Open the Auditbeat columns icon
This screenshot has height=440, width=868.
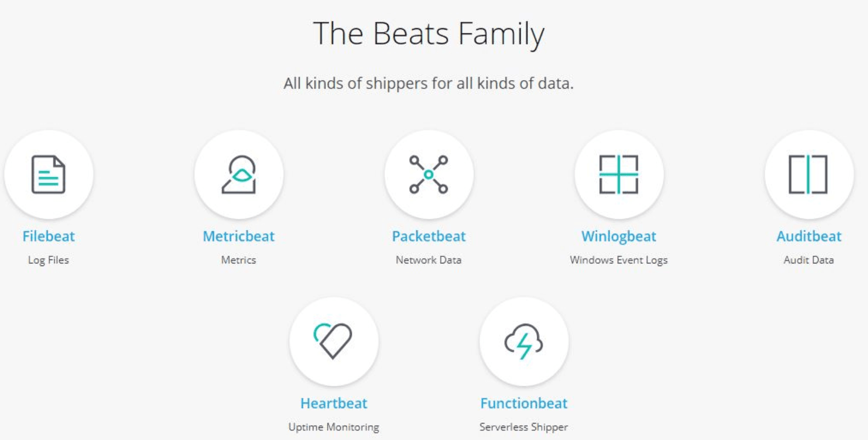click(808, 174)
